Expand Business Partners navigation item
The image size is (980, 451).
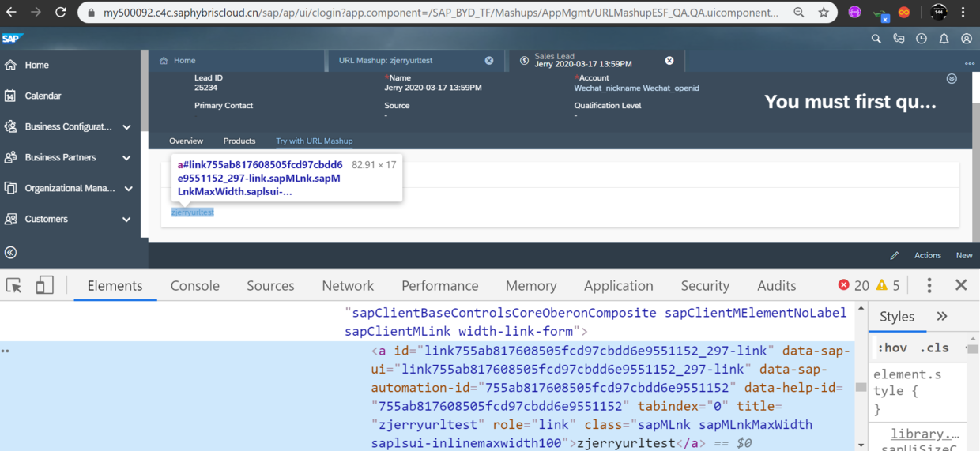126,157
